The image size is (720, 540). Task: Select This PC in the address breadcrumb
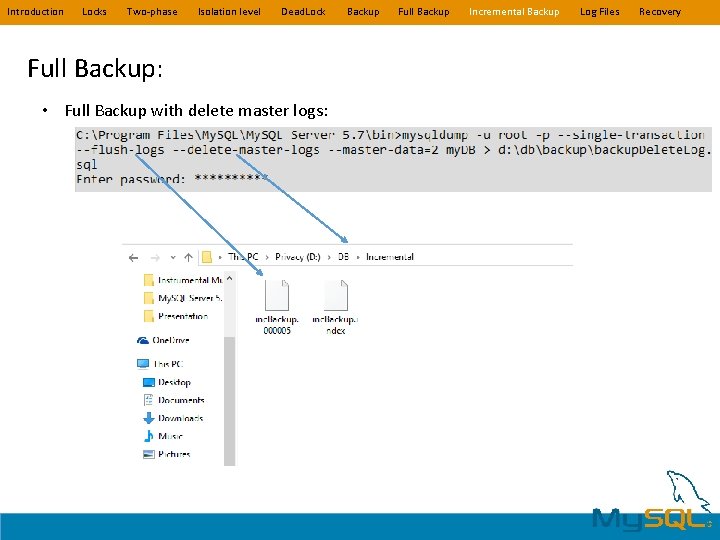(243, 257)
